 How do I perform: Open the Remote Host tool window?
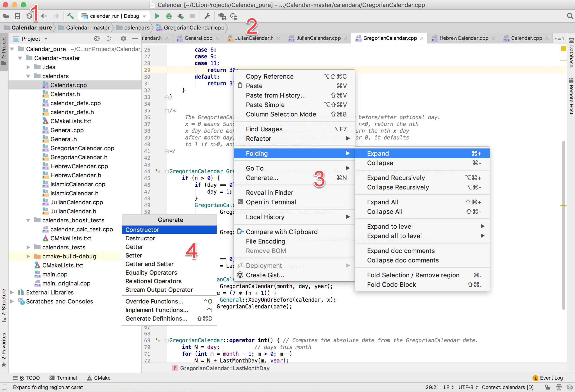click(571, 96)
